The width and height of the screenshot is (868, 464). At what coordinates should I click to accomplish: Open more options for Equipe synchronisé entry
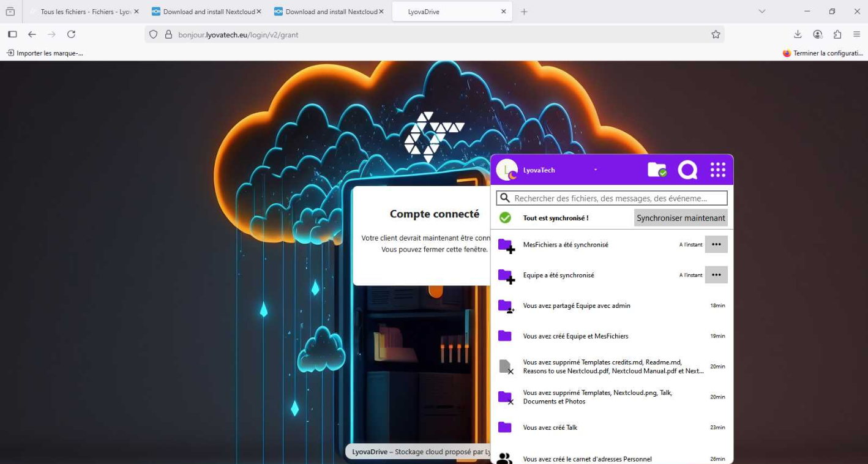point(716,275)
